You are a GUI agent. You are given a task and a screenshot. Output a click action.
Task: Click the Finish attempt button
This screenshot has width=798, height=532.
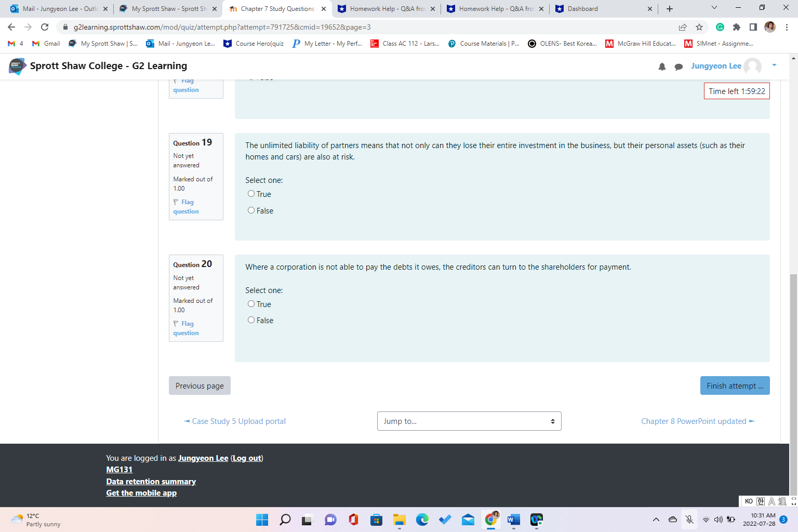coord(735,385)
